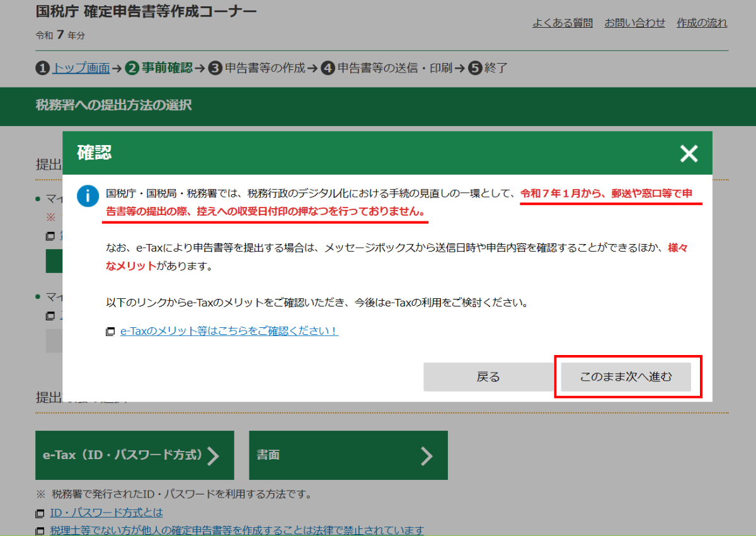Open the 税理士等でない方 legal notice link
756x536 pixels.
click(x=237, y=530)
